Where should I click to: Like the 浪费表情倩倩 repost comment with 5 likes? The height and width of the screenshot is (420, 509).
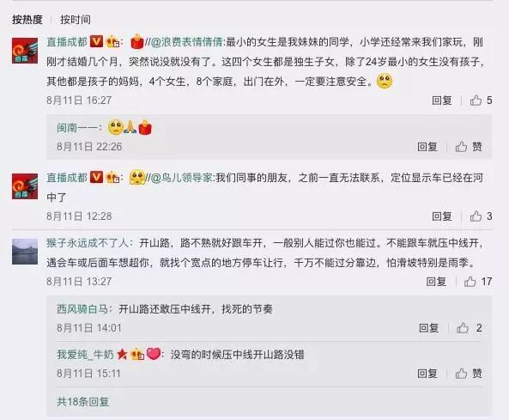point(481,100)
